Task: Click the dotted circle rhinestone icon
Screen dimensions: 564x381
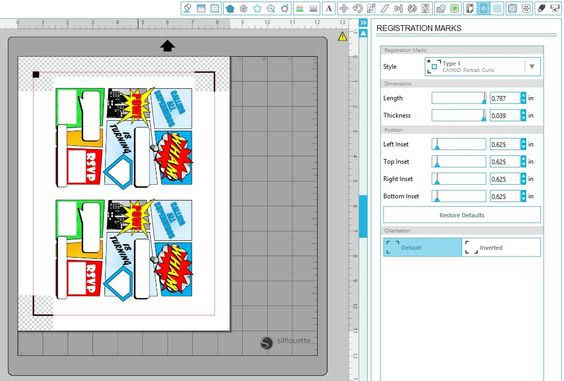Action: tap(526, 8)
